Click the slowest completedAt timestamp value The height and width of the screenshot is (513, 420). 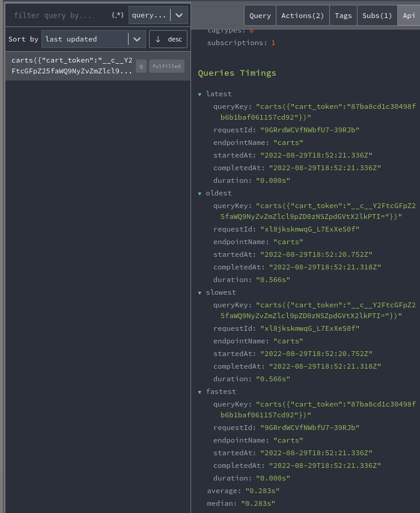point(325,366)
